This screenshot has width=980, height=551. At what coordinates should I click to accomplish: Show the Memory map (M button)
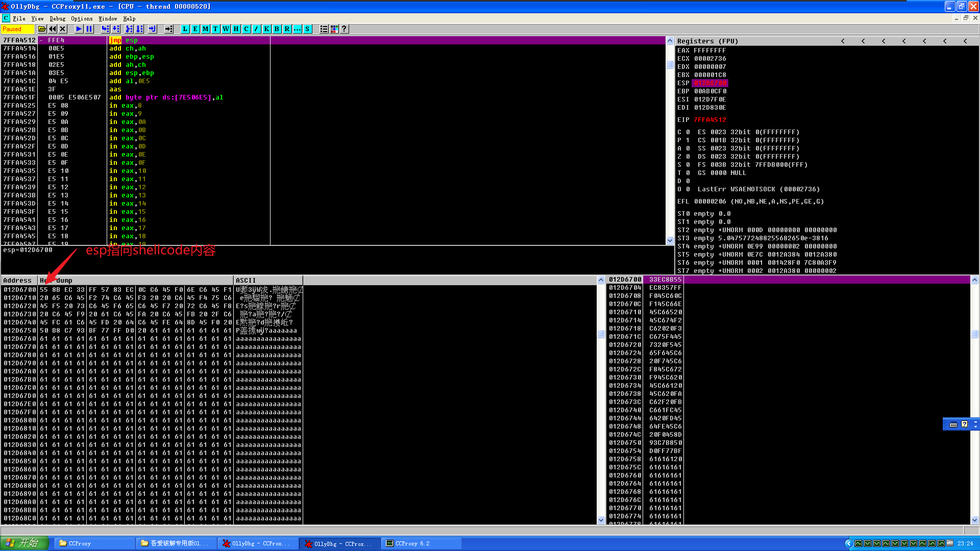205,29
